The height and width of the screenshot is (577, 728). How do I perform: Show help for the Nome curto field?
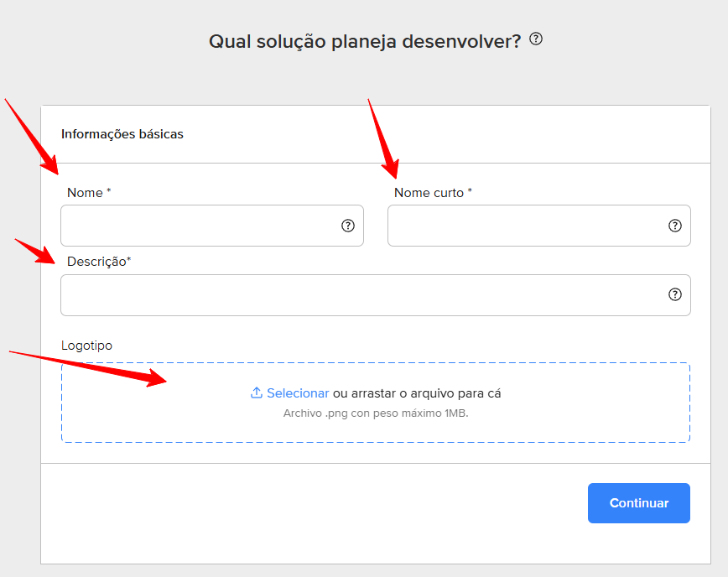(674, 226)
